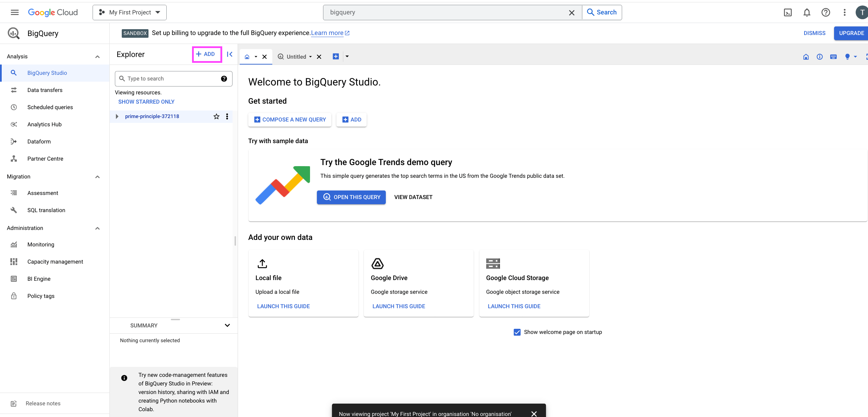Toggle Show Starred Only in Explorer
This screenshot has height=417, width=868.
click(146, 102)
